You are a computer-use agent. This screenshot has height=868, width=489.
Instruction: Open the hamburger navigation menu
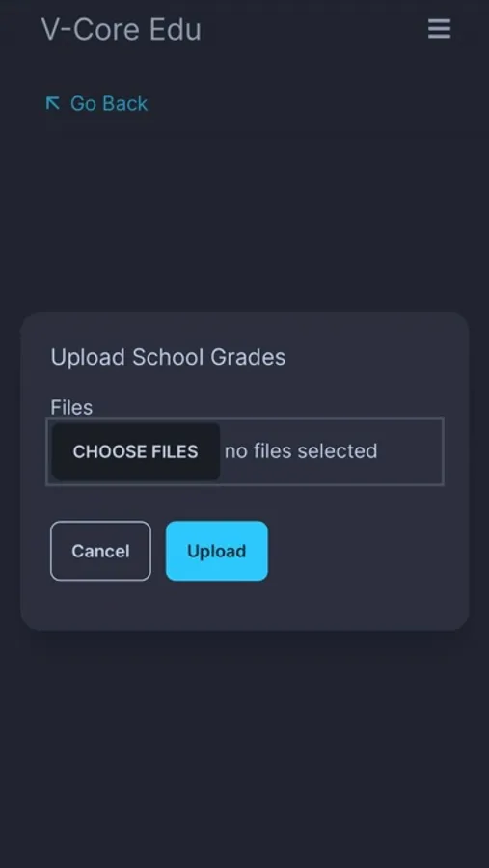(439, 29)
